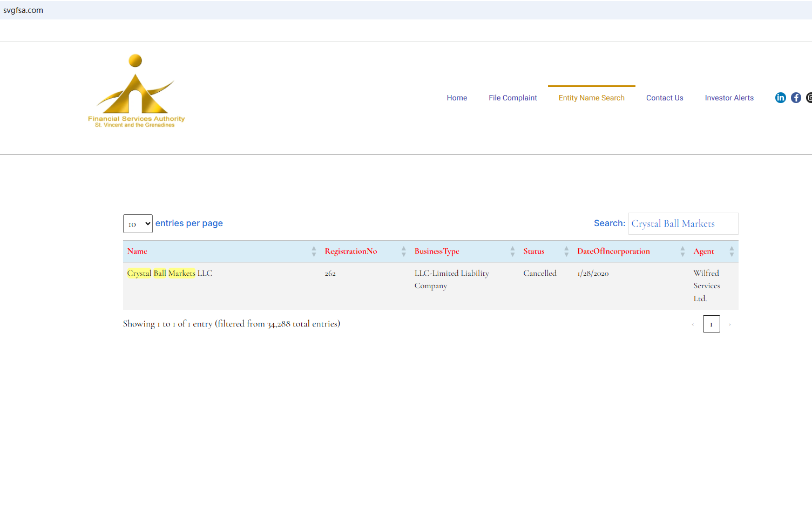This screenshot has width=812, height=530.
Task: Sort by Agent column arrows
Action: click(732, 252)
